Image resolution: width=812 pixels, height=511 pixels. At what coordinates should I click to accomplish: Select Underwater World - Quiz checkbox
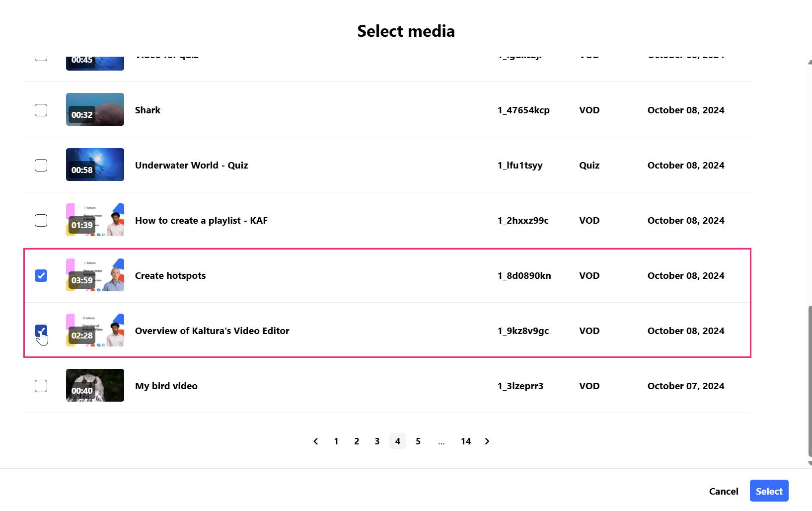click(41, 165)
